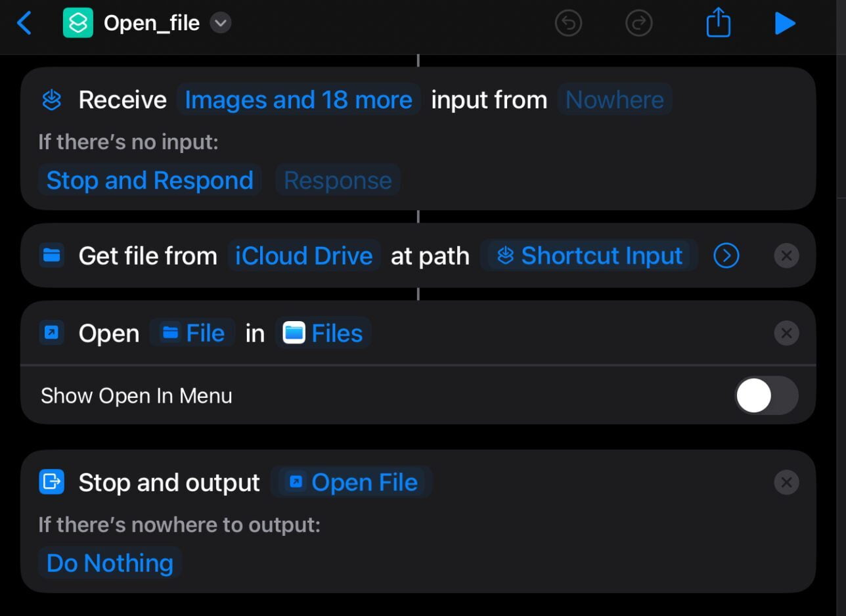Open the shortcut name dropdown chevron
This screenshot has width=846, height=616.
pos(221,22)
